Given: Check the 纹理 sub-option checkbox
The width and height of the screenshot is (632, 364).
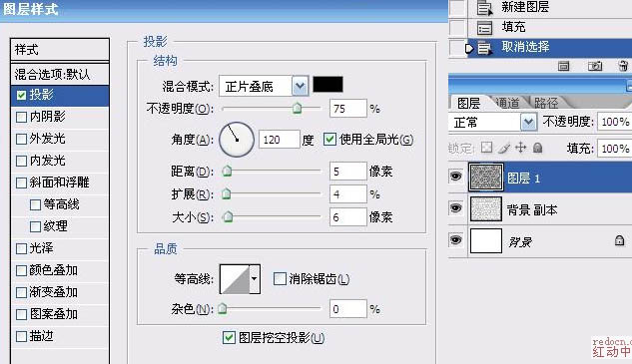Looking at the screenshot, I should [36, 226].
